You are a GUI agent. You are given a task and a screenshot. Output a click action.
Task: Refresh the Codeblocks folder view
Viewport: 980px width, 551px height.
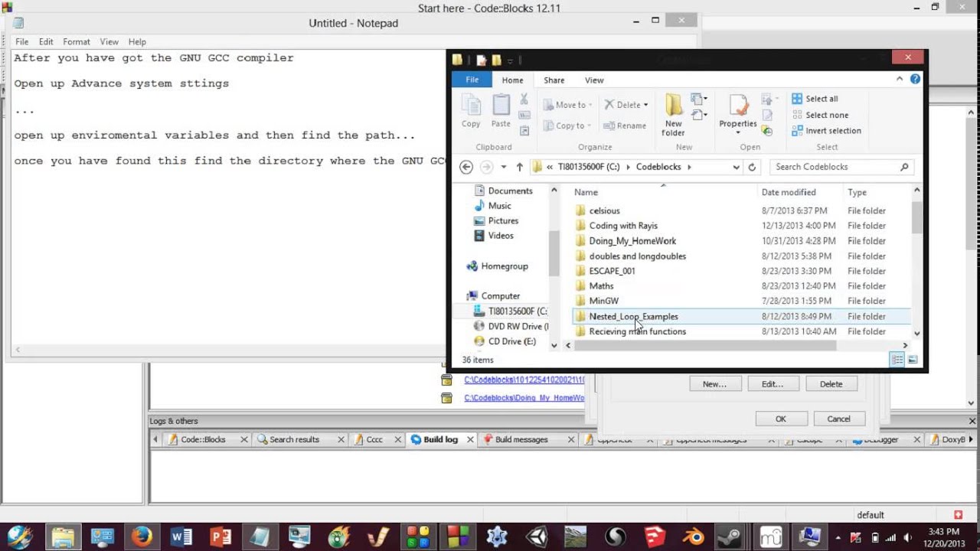pos(752,167)
